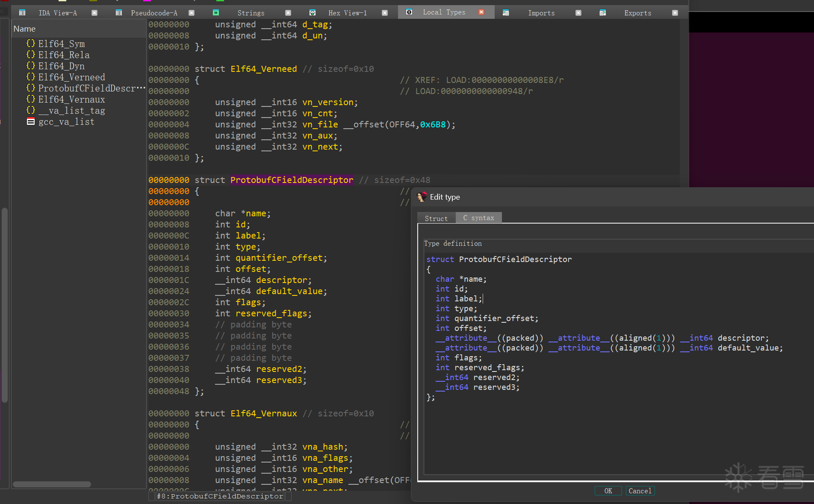The image size is (814, 504).
Task: Select __va_list_tag in the type list
Action: pos(71,111)
